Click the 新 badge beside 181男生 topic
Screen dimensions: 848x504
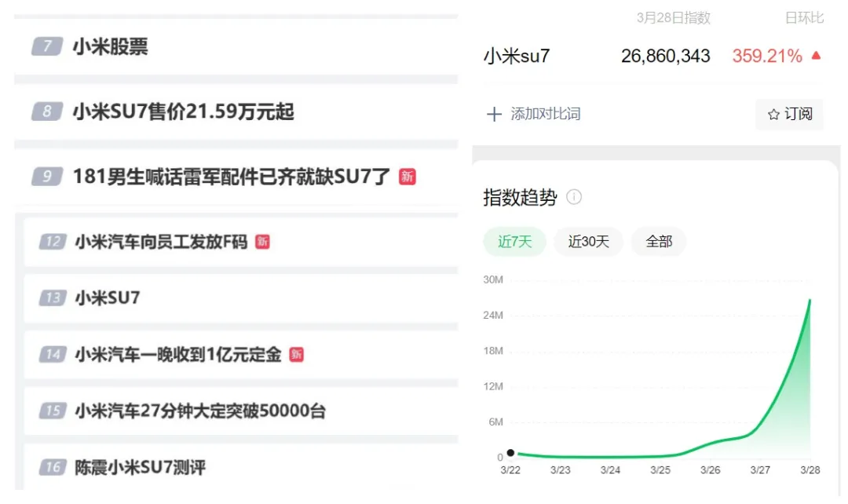tap(408, 177)
